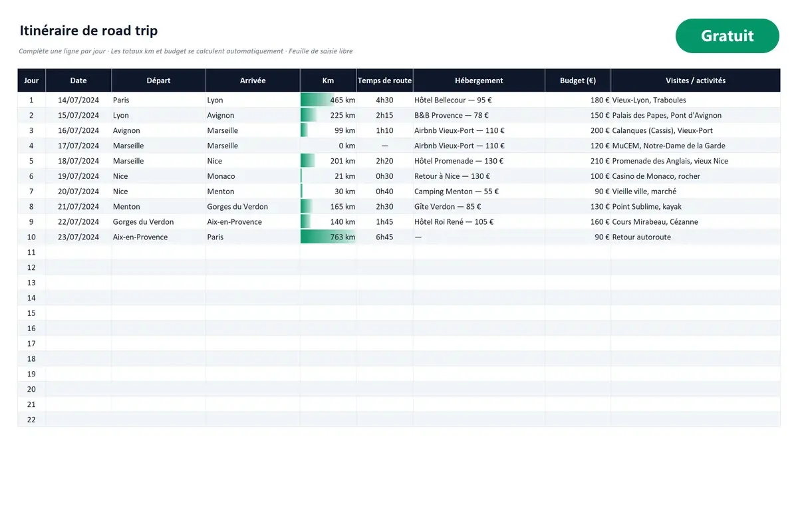The height and width of the screenshot is (532, 798).
Task: Click the Lyon arrival cell
Action: pos(253,100)
